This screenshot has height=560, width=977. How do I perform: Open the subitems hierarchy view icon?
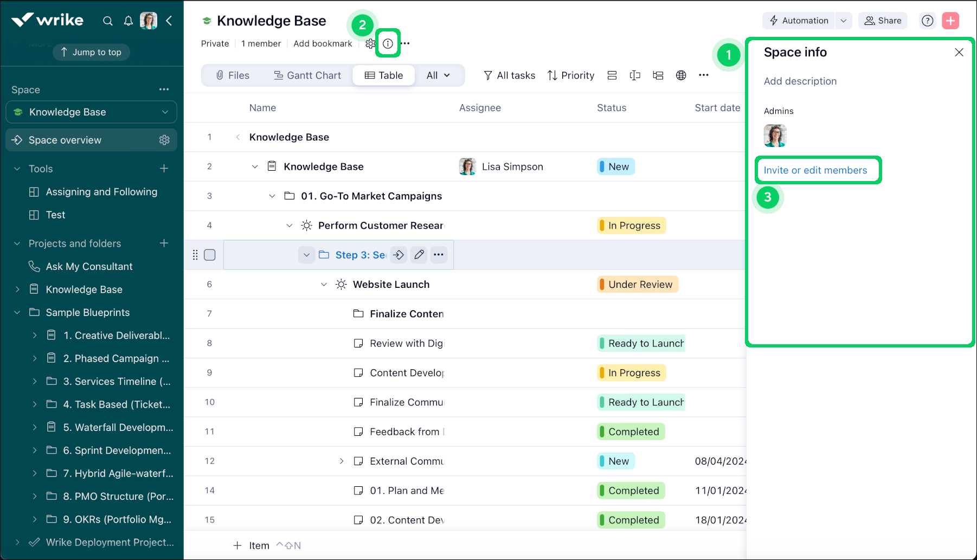[x=658, y=75]
